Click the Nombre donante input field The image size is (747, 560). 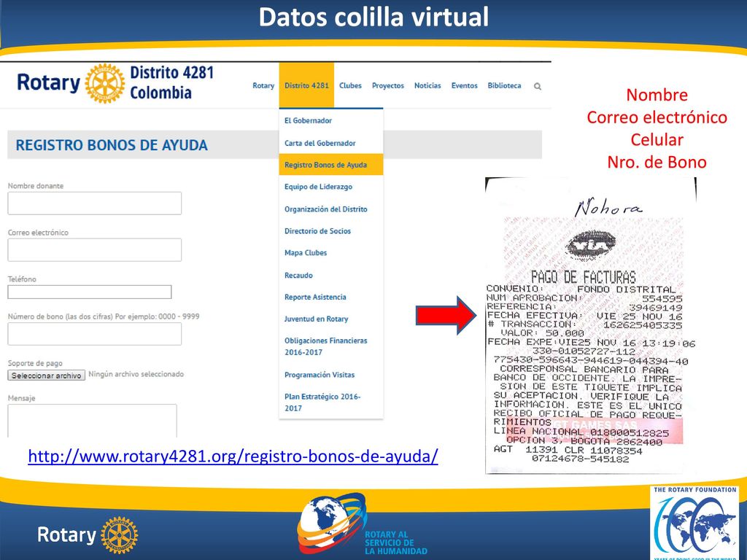[94, 203]
